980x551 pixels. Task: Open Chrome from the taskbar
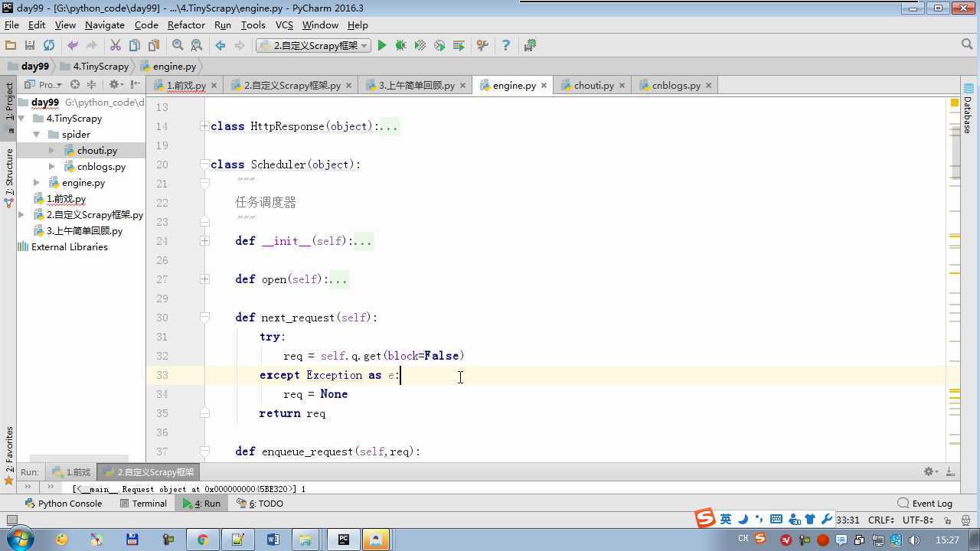202,540
